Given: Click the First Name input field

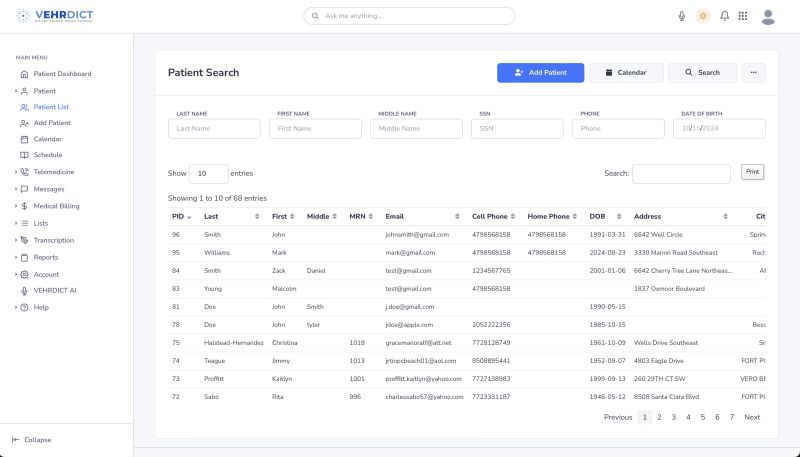Looking at the screenshot, I should [315, 129].
